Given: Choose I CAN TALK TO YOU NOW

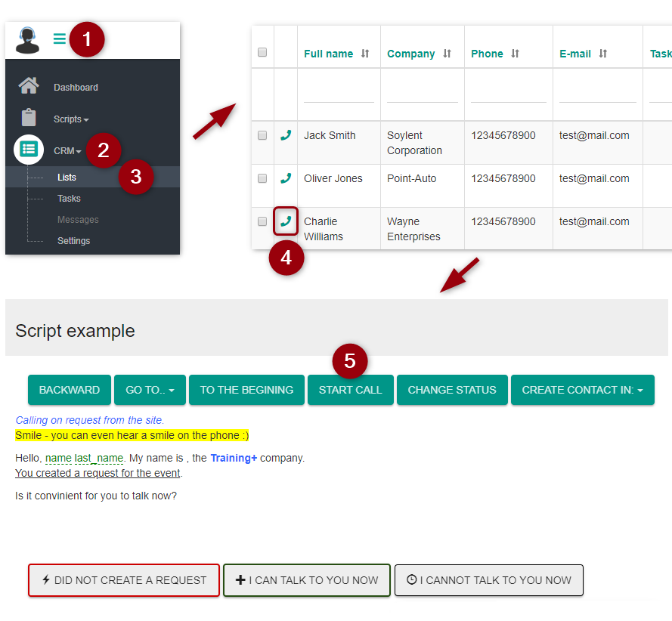Looking at the screenshot, I should click(306, 580).
